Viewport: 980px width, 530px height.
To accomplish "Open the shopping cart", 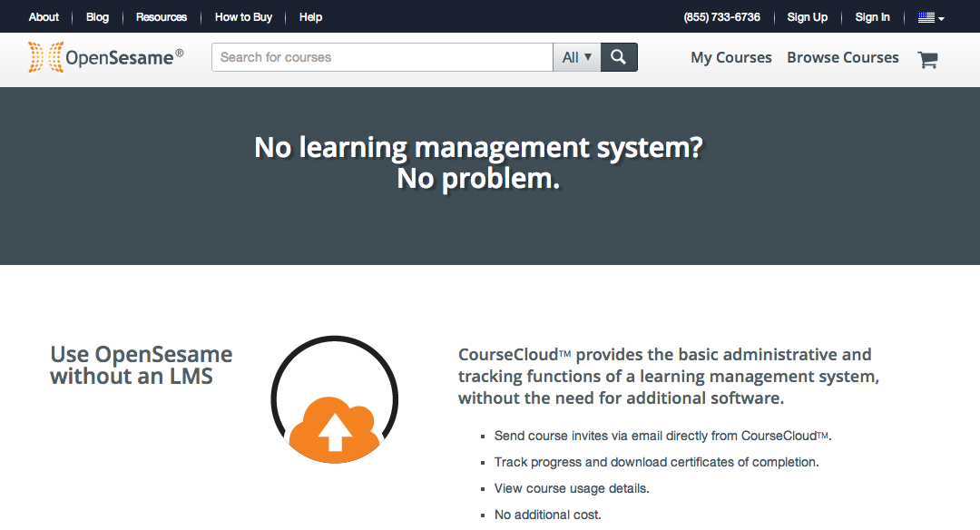I will [927, 60].
